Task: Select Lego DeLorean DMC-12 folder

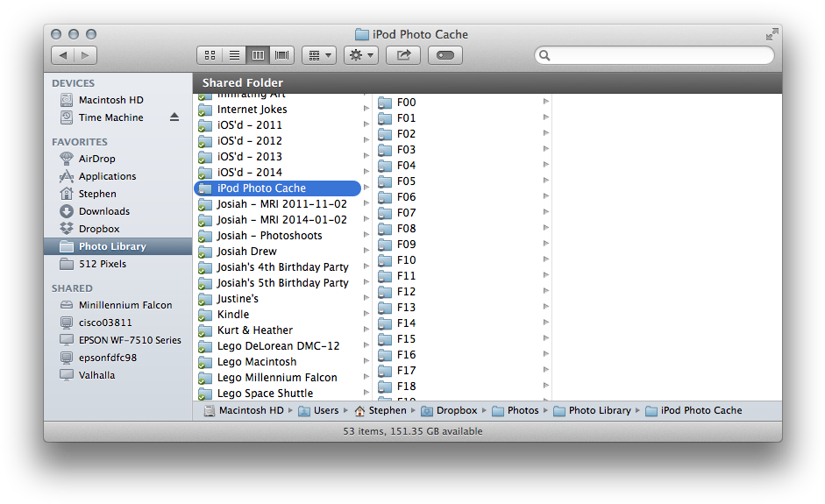Action: [x=277, y=346]
